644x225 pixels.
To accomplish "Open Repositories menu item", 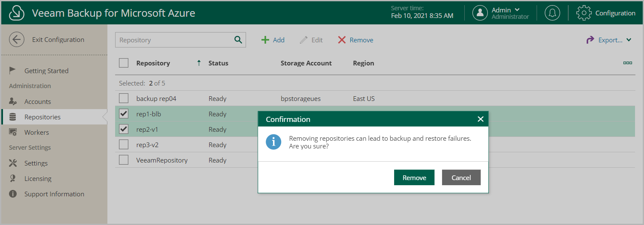I will coord(42,117).
